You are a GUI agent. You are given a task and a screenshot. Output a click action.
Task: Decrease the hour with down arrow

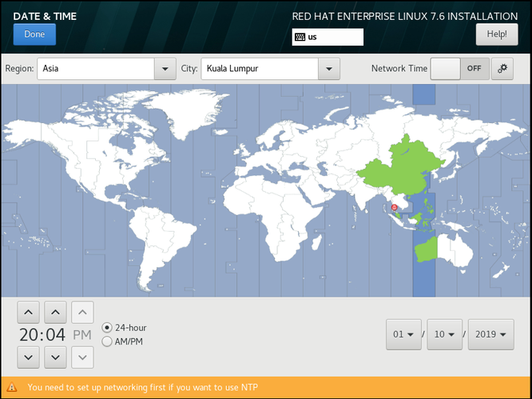[28, 357]
